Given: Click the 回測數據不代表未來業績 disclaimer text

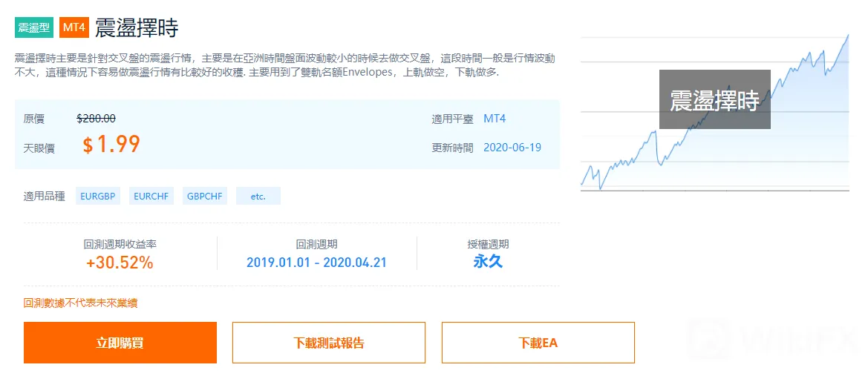Looking at the screenshot, I should tap(81, 303).
